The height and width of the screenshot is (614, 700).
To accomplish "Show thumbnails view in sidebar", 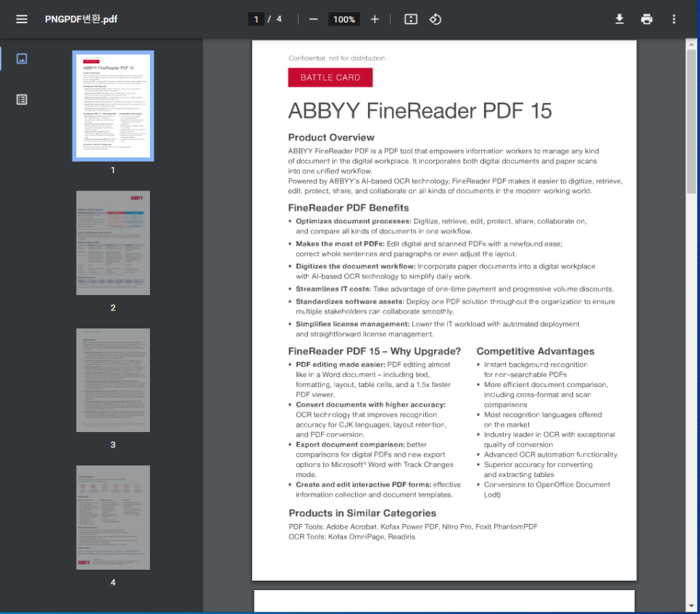I will point(22,59).
